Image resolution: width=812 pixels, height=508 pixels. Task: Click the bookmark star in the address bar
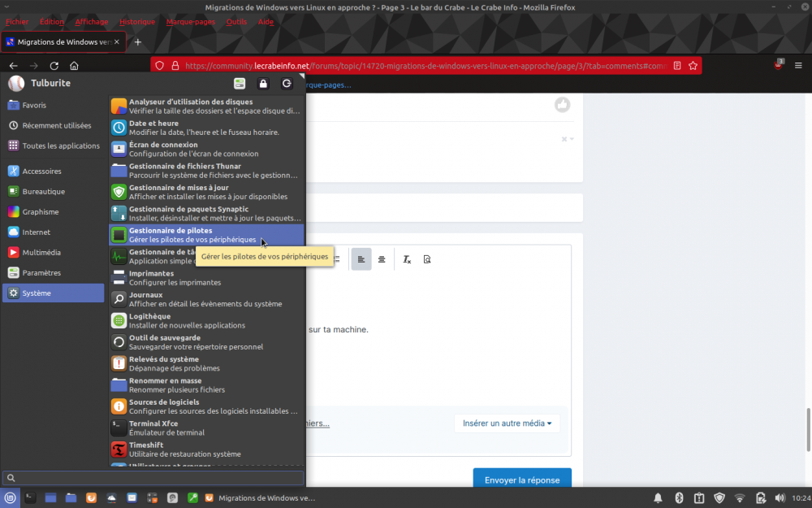click(691, 65)
